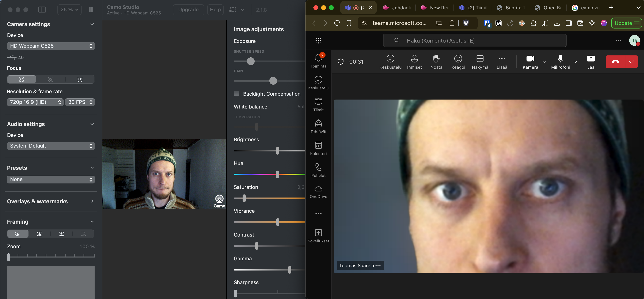Click the Upgrade button in Camo Studio
Screen dimensions: 644x299
point(188,10)
